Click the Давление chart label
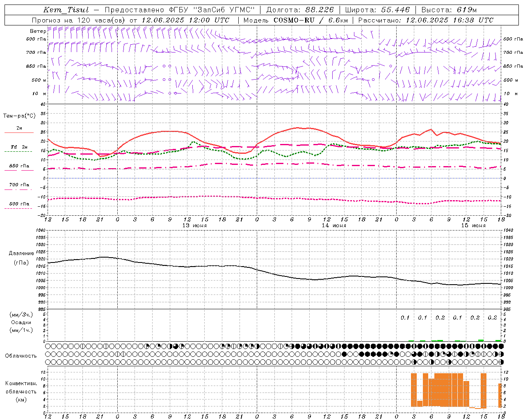The height and width of the screenshot is (420, 525). click(21, 253)
